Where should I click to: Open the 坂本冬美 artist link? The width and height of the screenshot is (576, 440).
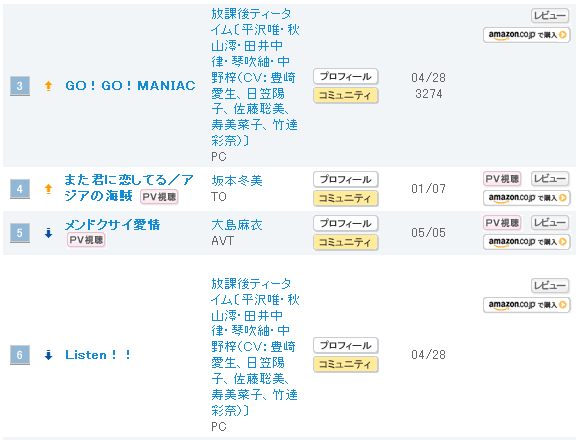click(237, 181)
